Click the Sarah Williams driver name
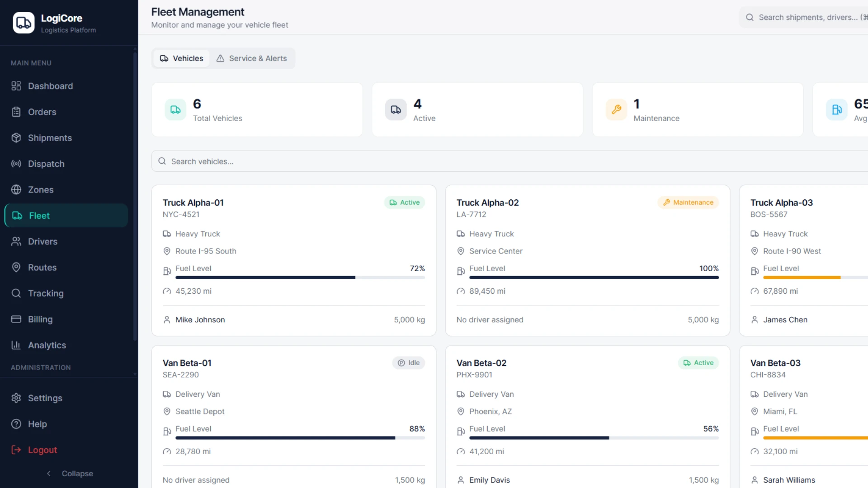Image resolution: width=868 pixels, height=488 pixels. click(x=789, y=480)
